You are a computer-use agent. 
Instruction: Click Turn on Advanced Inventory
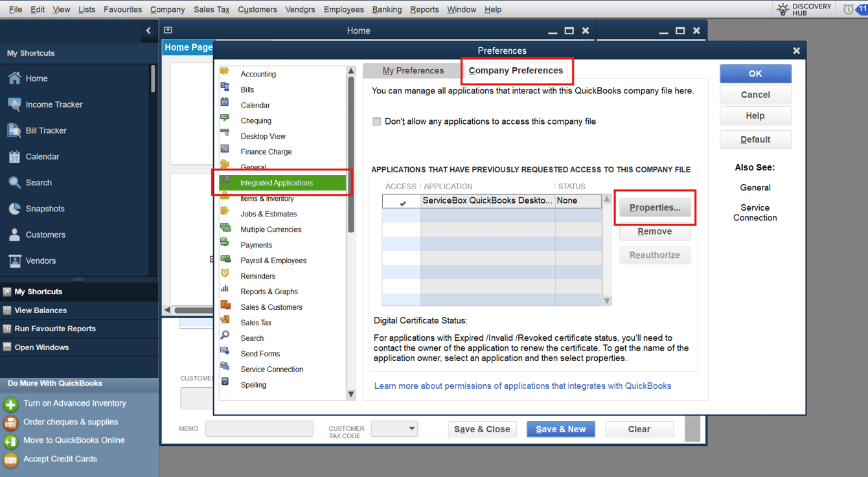74,403
